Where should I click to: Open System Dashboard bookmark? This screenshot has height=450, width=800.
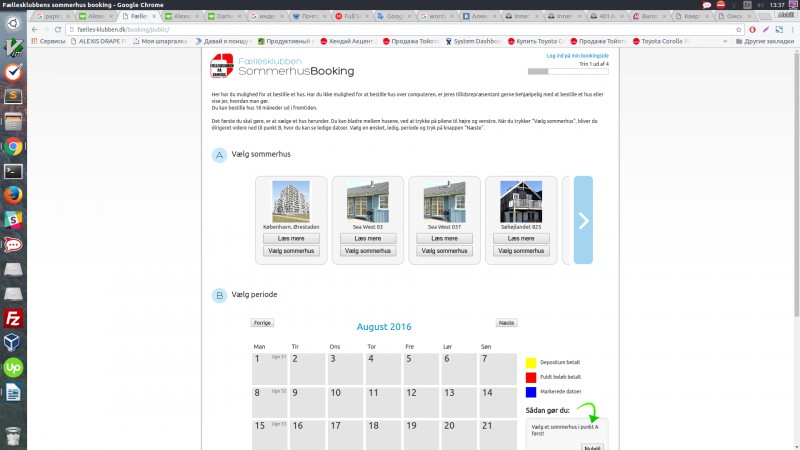[x=473, y=41]
